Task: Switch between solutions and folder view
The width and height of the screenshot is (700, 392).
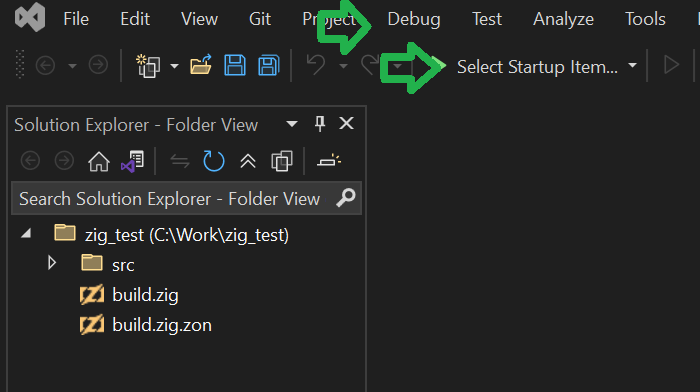Action: [x=133, y=161]
